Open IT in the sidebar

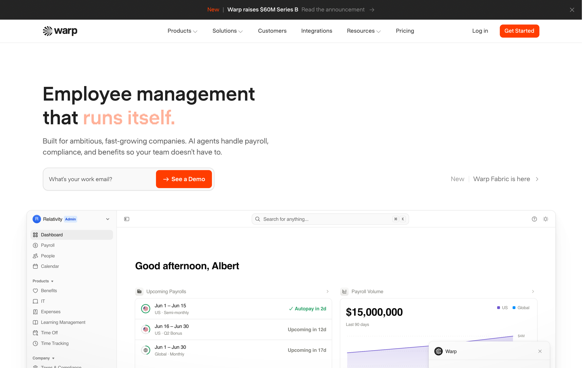[x=72, y=301]
